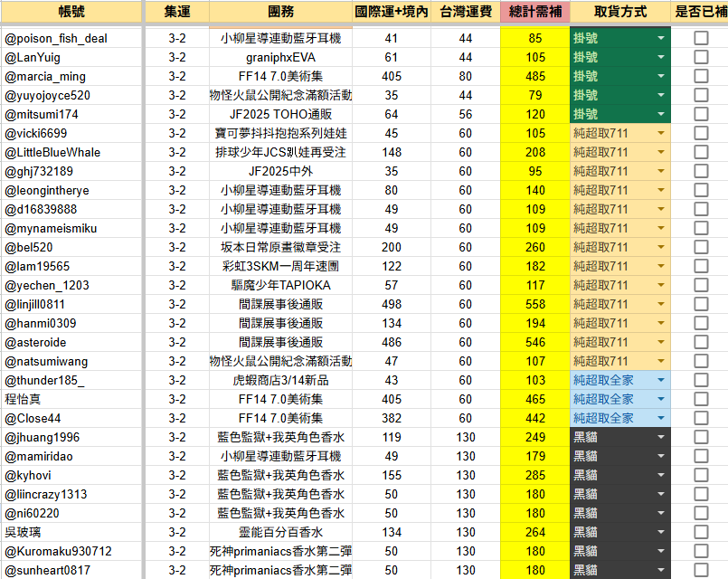Select Taiwan shipping value 80
The height and width of the screenshot is (579, 728).
[x=466, y=76]
